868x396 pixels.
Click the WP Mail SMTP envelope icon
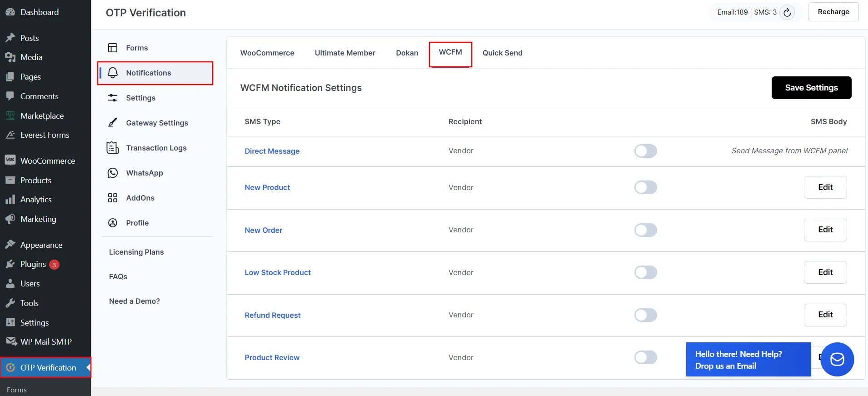(x=11, y=341)
